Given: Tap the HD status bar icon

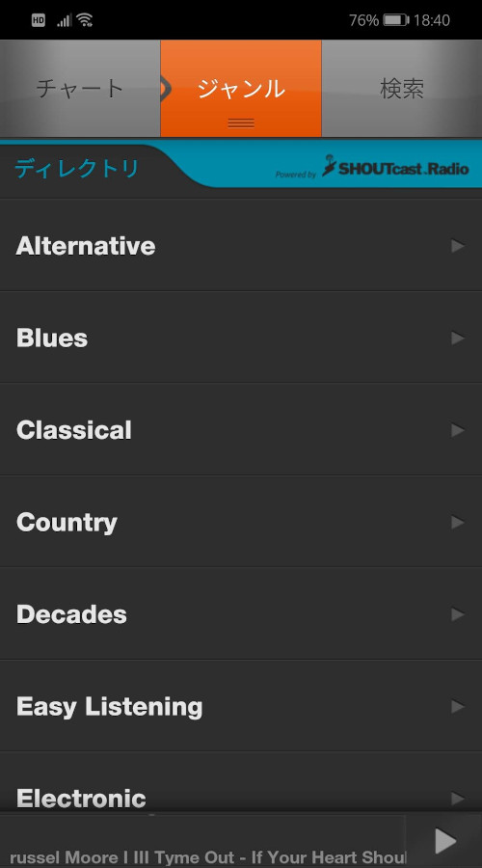Looking at the screenshot, I should (39, 20).
